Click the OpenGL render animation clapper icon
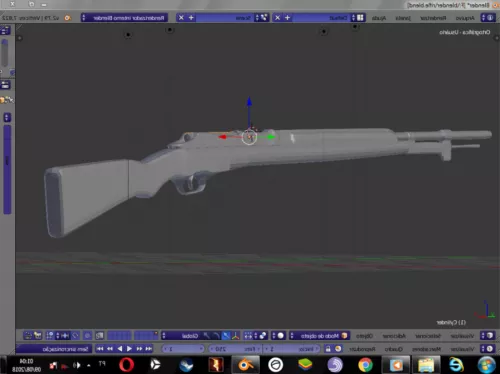Image resolution: width=500 pixels, height=374 pixels. 28,336
